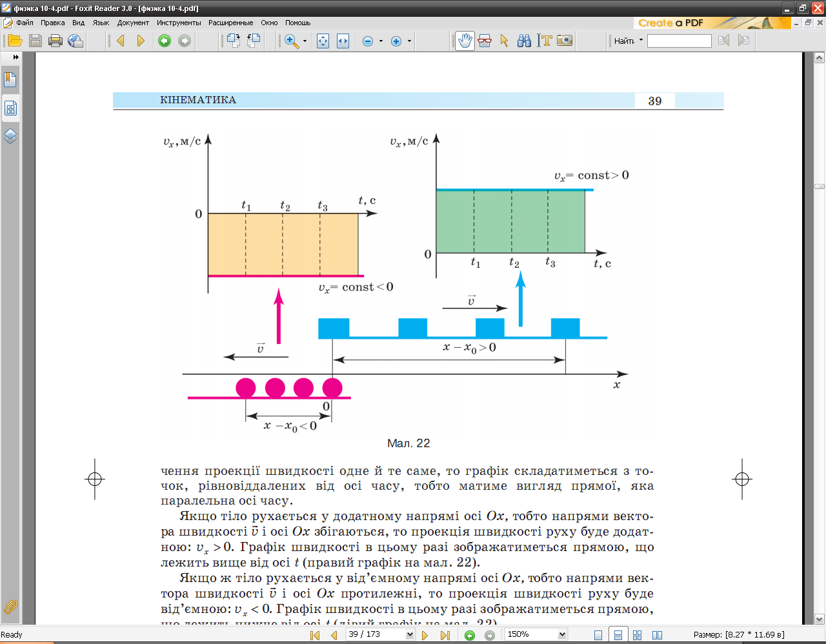Open Zoom In plus dropdown arrow
The image size is (826, 644).
pos(409,41)
